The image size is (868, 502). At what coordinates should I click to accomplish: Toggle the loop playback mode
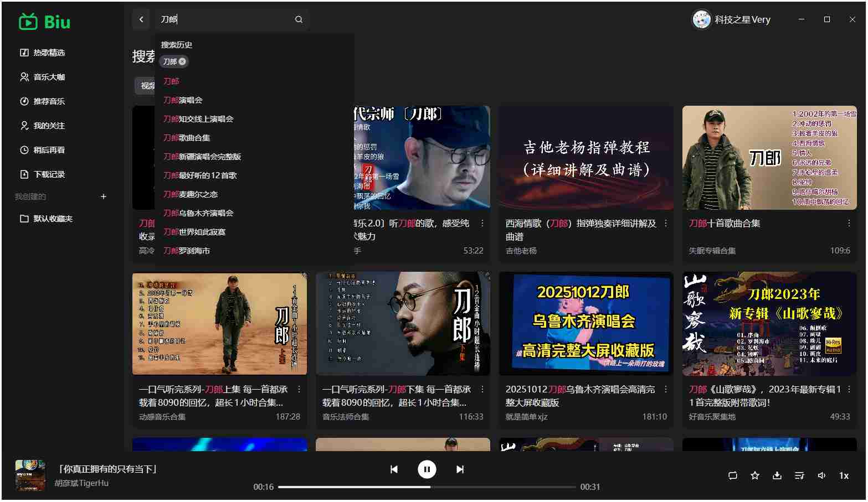click(733, 475)
